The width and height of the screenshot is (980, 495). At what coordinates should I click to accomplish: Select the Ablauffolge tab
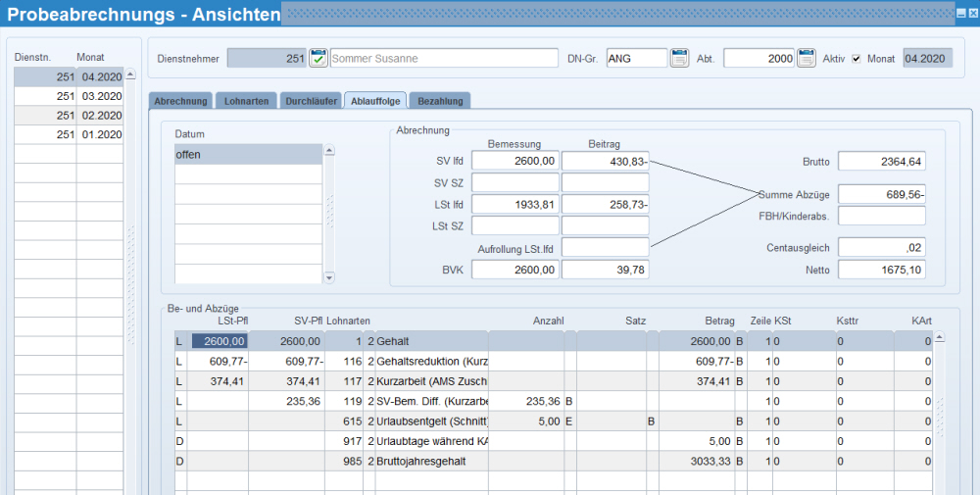pos(375,101)
